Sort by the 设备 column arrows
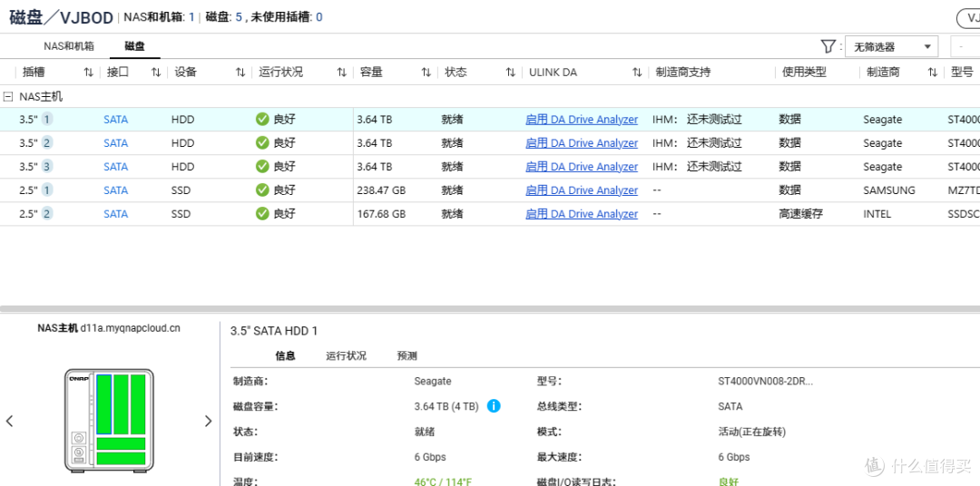 point(240,73)
